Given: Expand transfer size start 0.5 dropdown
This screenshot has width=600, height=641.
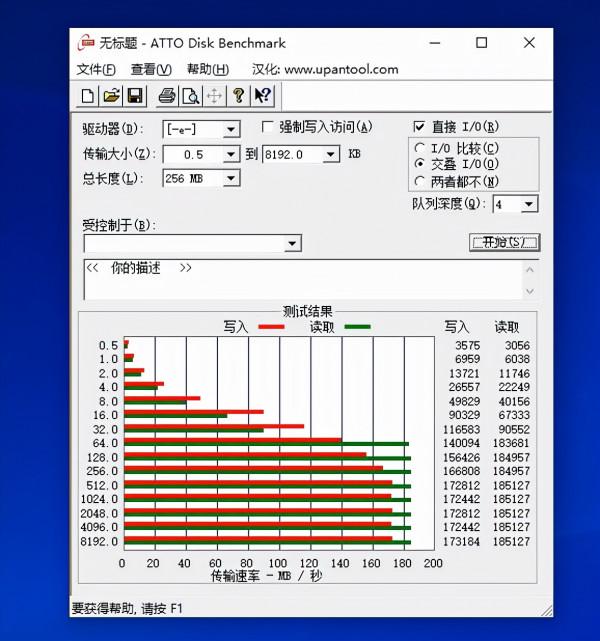Looking at the screenshot, I should pos(231,155).
